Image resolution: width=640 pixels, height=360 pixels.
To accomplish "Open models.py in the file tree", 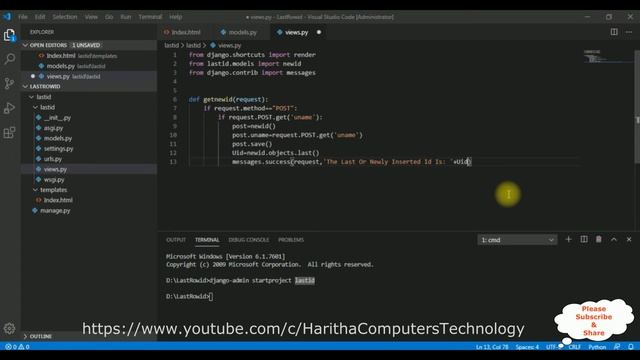I will click(x=58, y=138).
